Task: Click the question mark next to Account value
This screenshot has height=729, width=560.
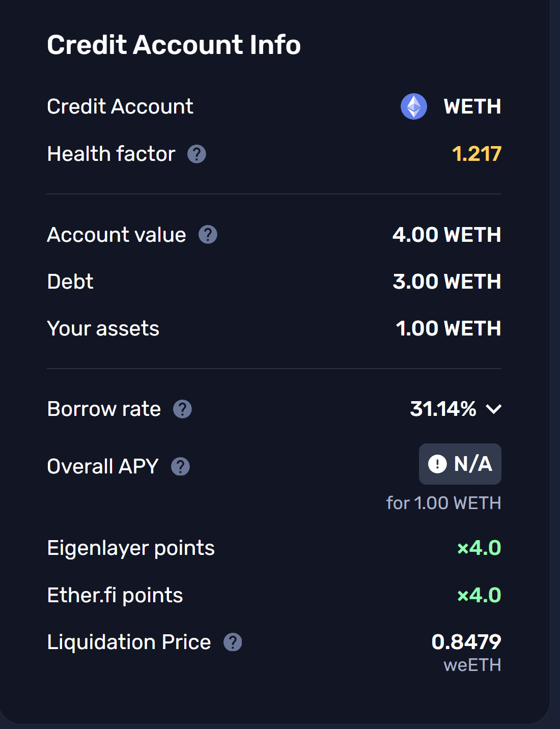Action: click(x=208, y=235)
